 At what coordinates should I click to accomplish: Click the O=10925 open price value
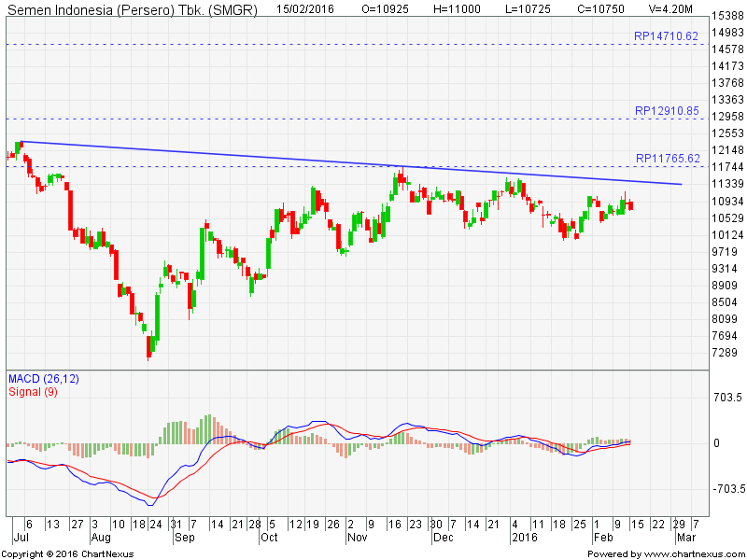pyautogui.click(x=388, y=7)
